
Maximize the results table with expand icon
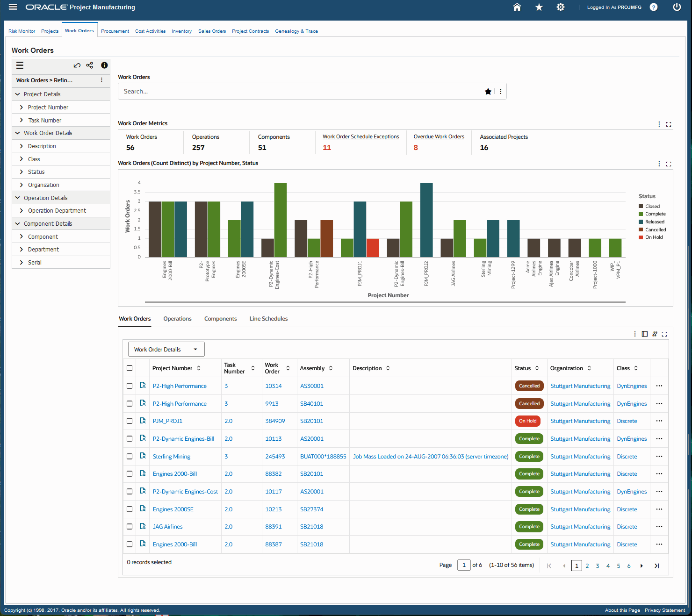click(664, 334)
